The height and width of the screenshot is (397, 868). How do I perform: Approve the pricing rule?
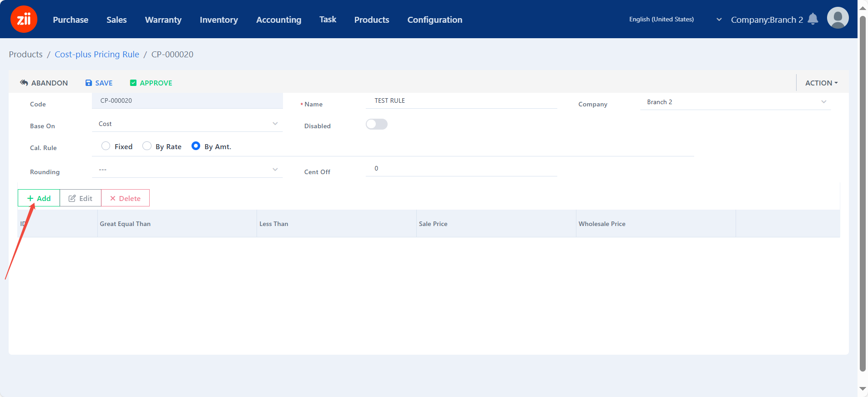click(x=151, y=83)
